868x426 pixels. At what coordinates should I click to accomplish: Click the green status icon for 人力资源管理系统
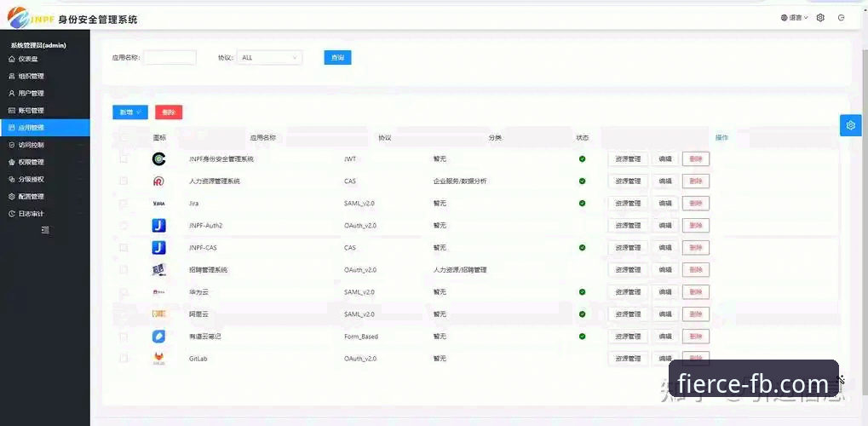(x=583, y=181)
